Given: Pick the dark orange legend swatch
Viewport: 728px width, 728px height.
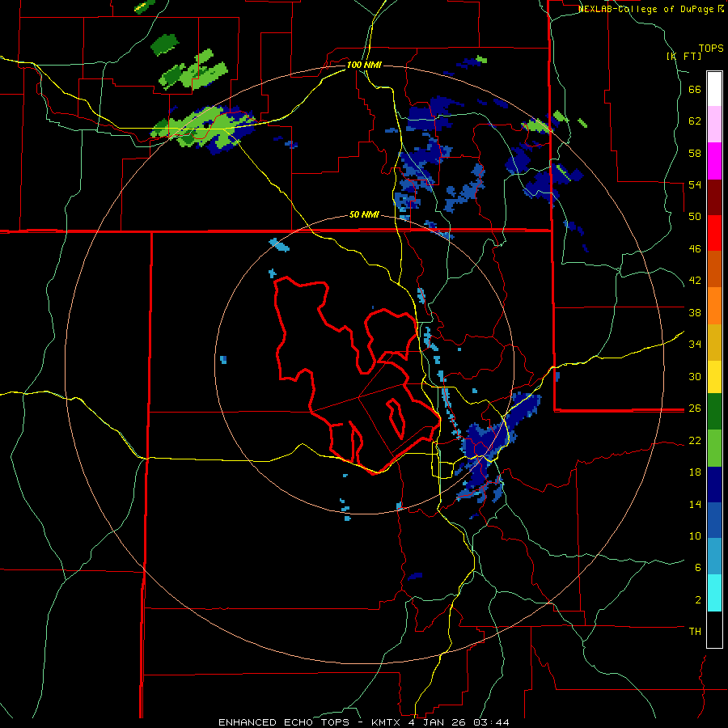Looking at the screenshot, I should coord(714,269).
